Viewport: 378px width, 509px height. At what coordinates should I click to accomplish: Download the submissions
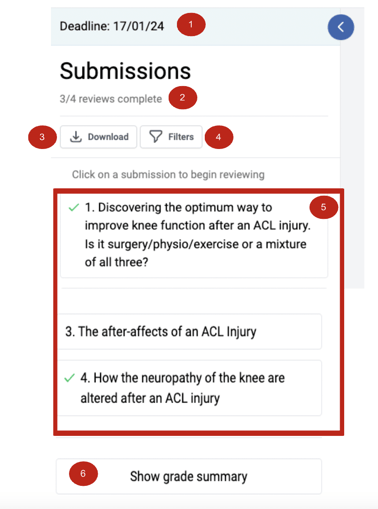[98, 137]
